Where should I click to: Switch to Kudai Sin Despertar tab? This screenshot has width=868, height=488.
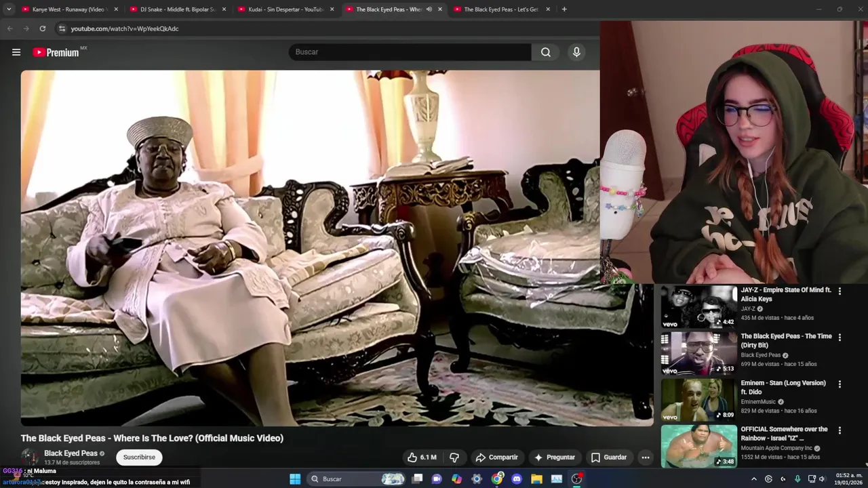pos(285,9)
